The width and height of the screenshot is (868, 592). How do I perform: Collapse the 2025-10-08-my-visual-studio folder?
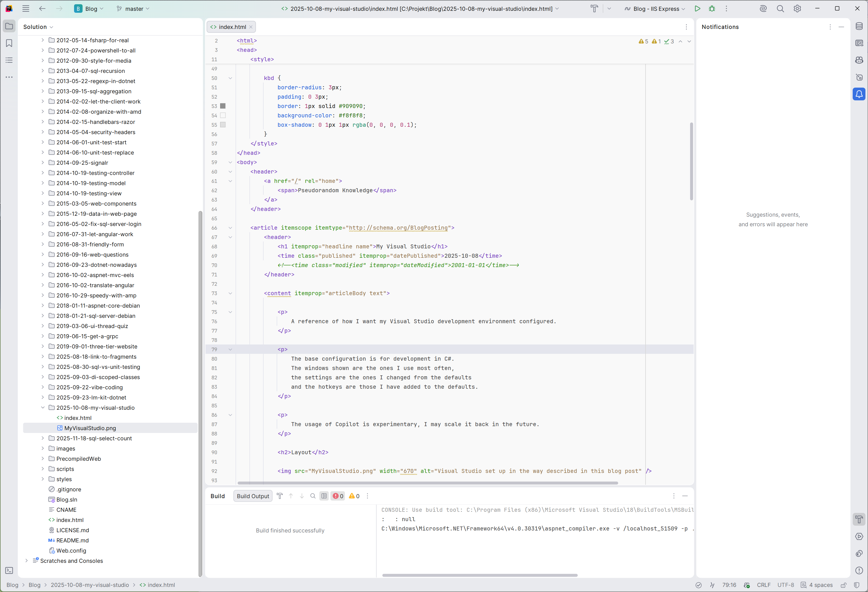(x=43, y=408)
